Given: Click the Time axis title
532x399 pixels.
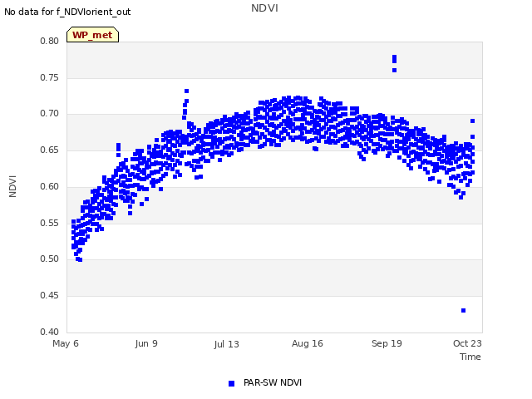Looking at the screenshot, I should point(470,357).
